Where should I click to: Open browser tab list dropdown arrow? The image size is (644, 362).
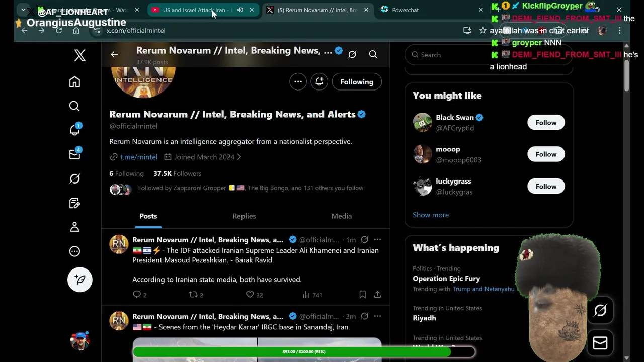click(x=23, y=10)
